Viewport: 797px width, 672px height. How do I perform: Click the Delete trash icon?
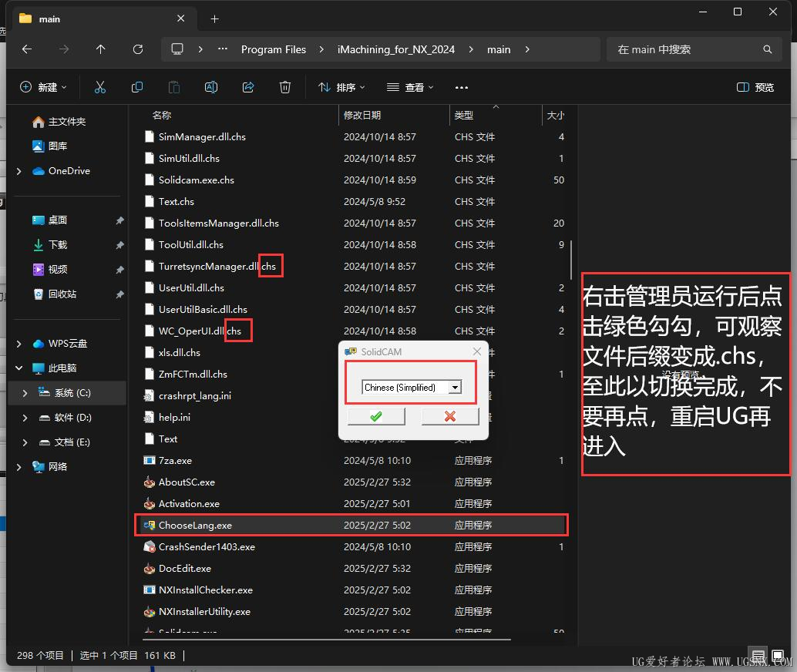(x=285, y=87)
